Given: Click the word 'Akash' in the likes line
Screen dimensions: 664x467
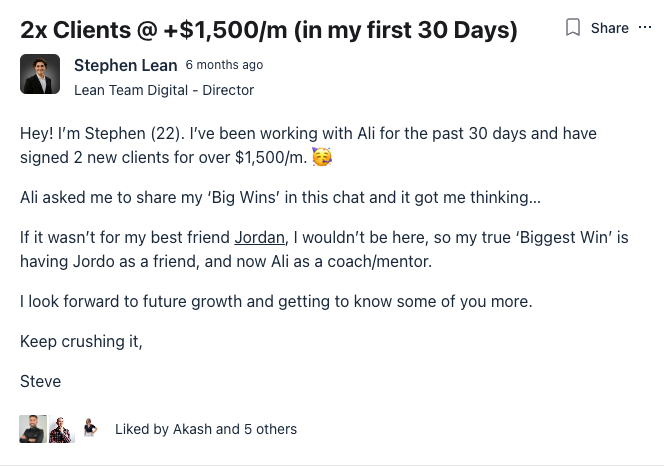Looking at the screenshot, I should click(x=192, y=429).
